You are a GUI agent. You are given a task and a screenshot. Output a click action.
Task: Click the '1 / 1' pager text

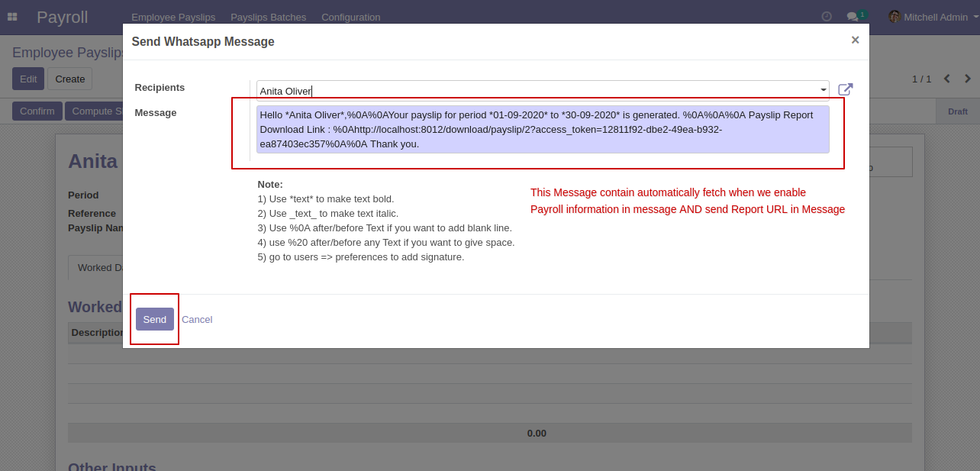tap(922, 79)
